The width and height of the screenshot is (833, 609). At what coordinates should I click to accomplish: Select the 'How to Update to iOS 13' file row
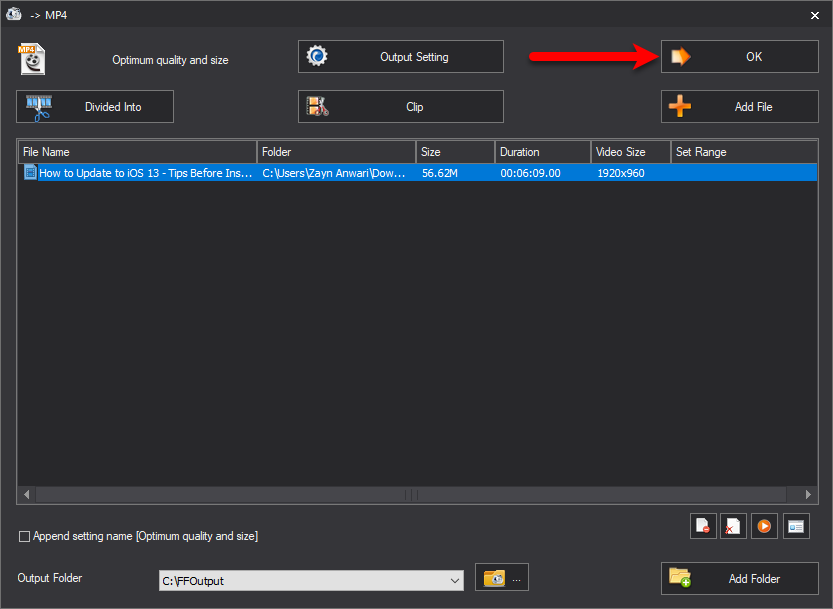[x=418, y=173]
